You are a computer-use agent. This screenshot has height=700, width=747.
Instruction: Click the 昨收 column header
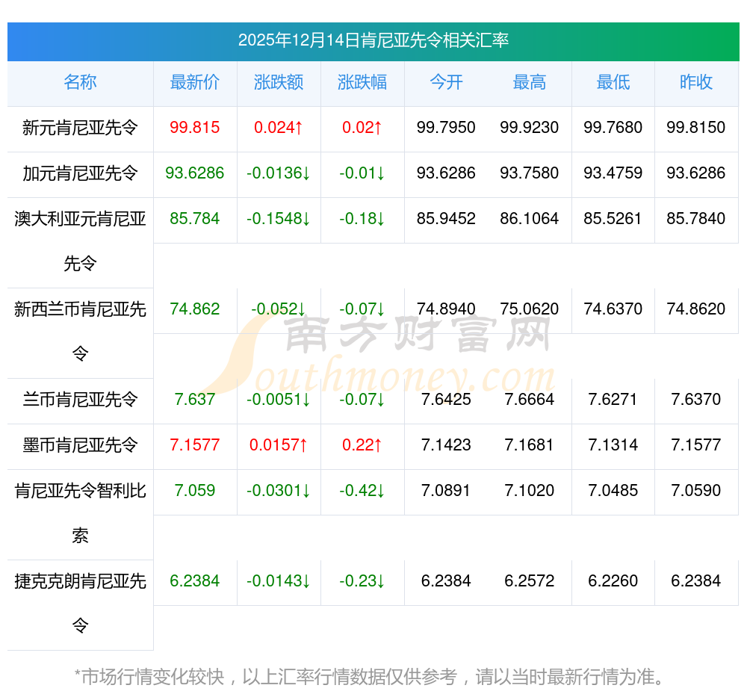[696, 82]
